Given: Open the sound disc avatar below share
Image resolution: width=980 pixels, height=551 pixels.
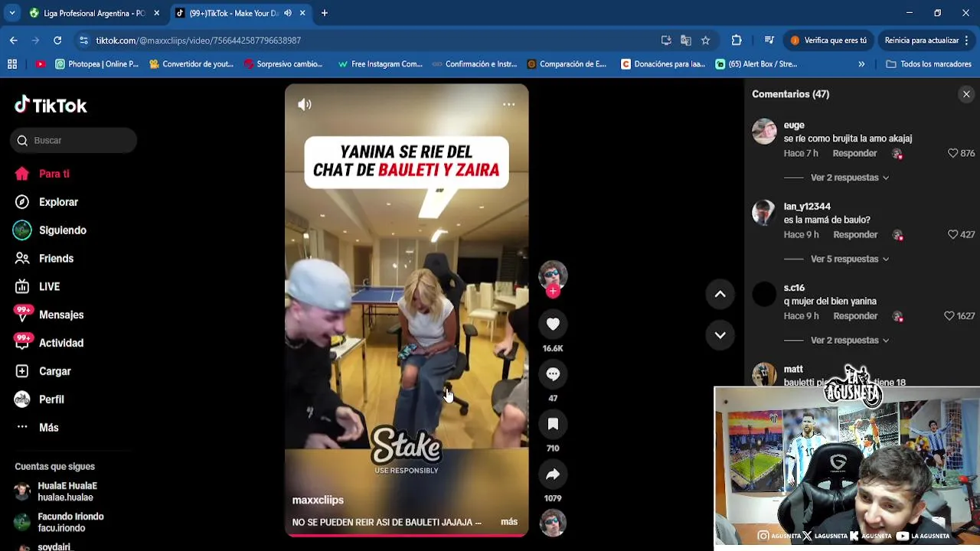Looking at the screenshot, I should pyautogui.click(x=553, y=523).
